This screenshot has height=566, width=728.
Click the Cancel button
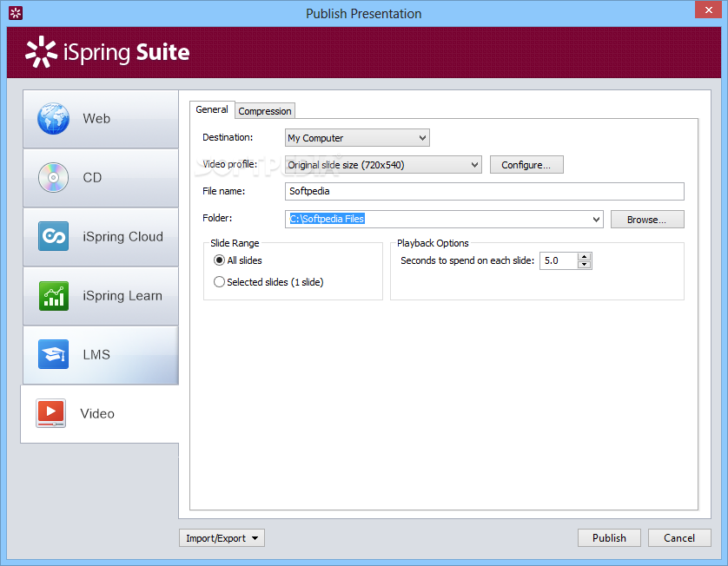tap(679, 538)
